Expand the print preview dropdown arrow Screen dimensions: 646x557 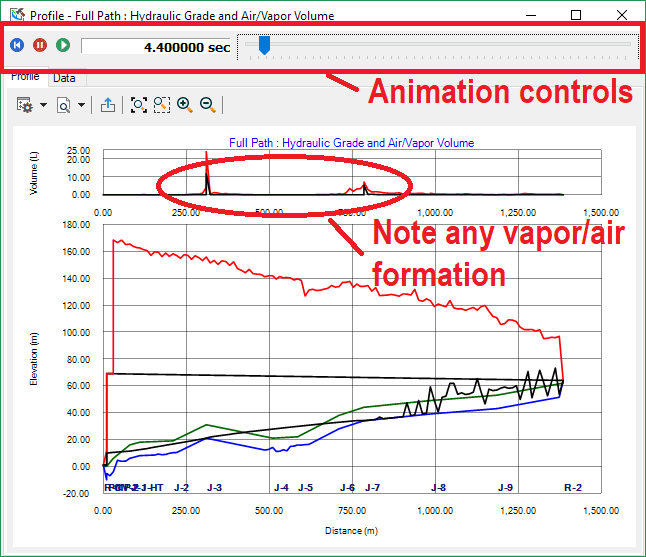click(x=82, y=105)
